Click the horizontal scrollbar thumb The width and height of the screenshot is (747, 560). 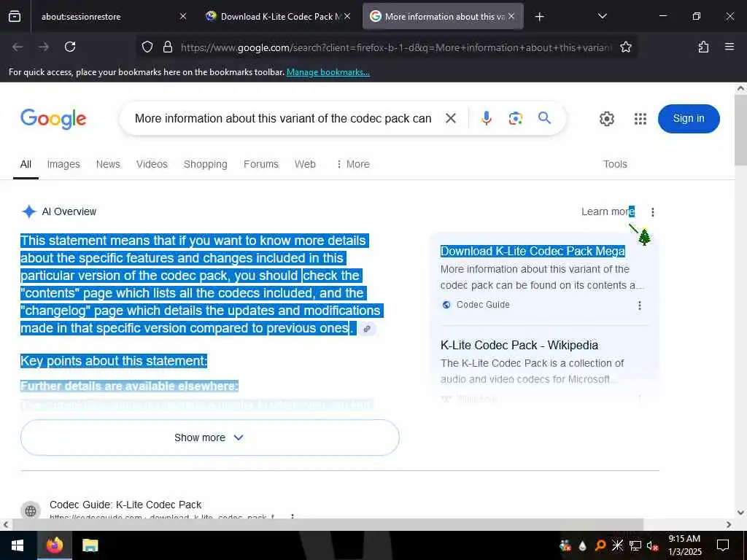point(328,524)
